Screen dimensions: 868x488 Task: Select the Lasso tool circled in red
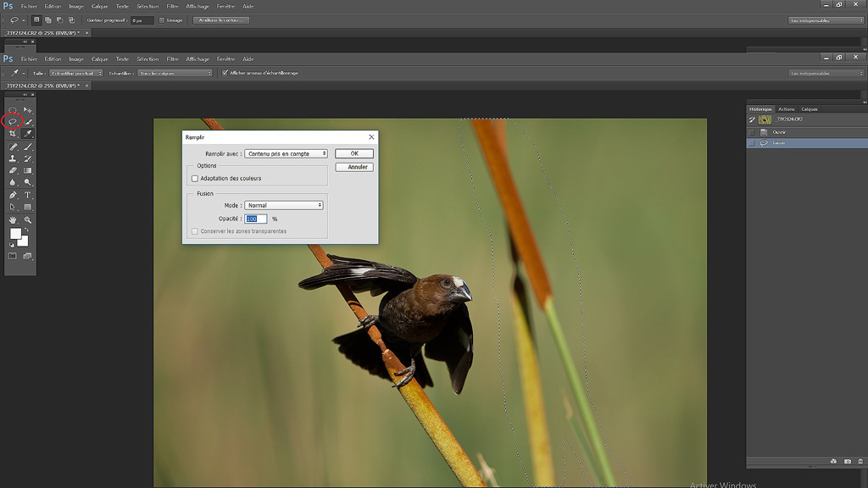pos(13,122)
